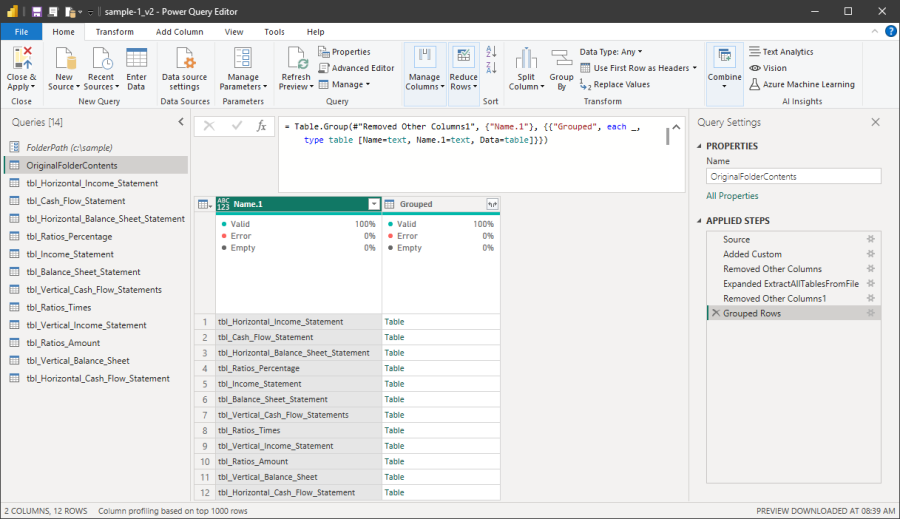Click the Group By icon
Image resolution: width=900 pixels, height=519 pixels.
coord(561,58)
